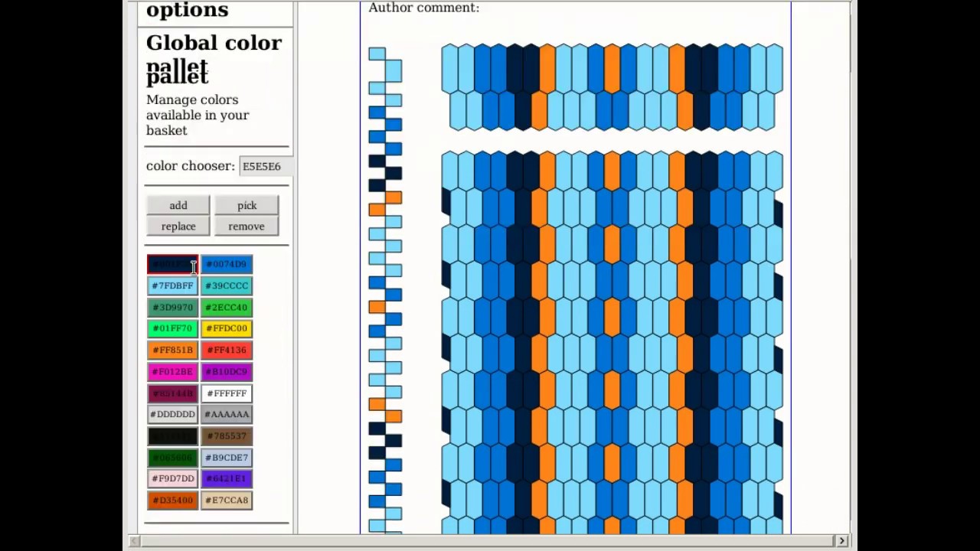Click the horizontal scrollbar right arrow
The image size is (980, 551).
click(841, 541)
